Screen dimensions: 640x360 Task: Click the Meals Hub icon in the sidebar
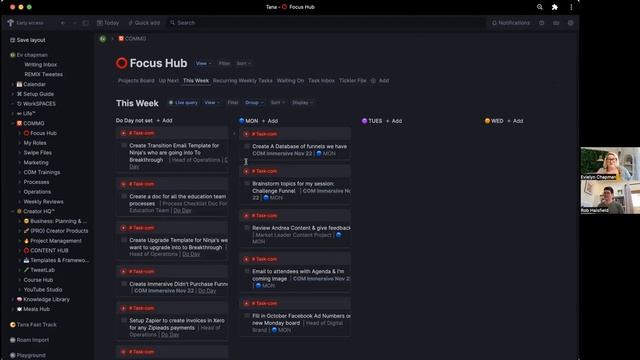(x=19, y=309)
